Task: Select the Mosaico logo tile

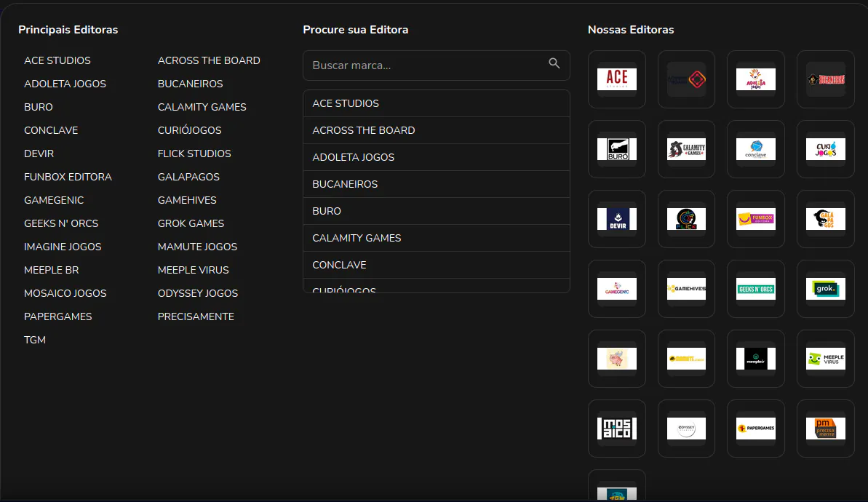Action: pos(616,429)
